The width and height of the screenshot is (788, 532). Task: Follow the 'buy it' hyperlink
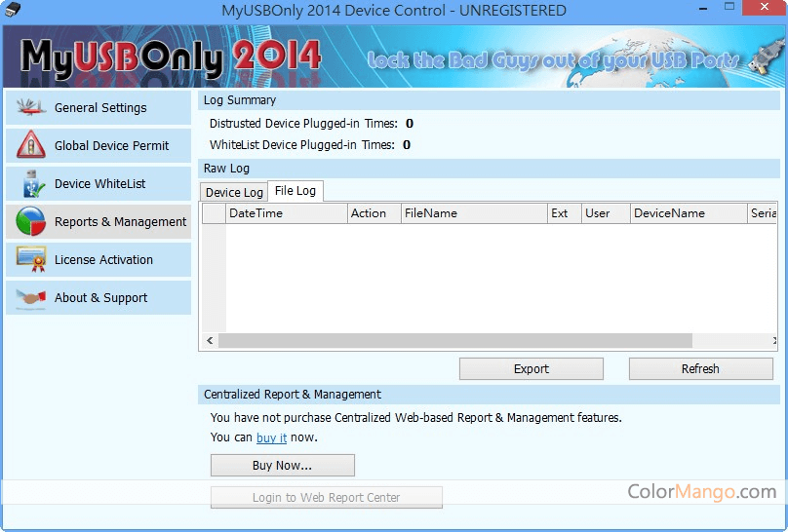(x=271, y=438)
